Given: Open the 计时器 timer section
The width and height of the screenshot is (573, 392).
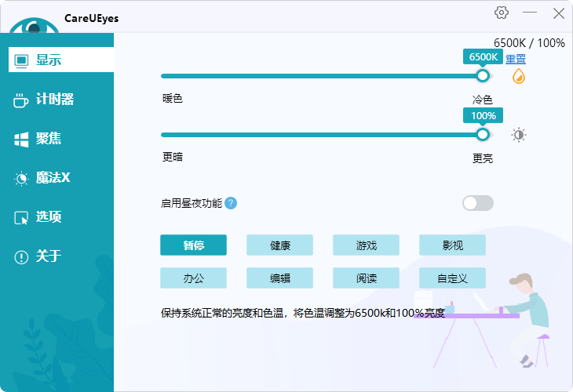Looking at the screenshot, I should [x=55, y=100].
